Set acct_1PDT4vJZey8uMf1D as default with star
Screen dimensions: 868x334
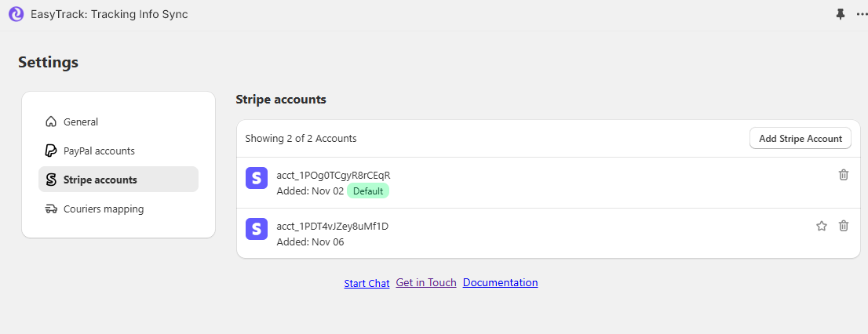pos(822,226)
